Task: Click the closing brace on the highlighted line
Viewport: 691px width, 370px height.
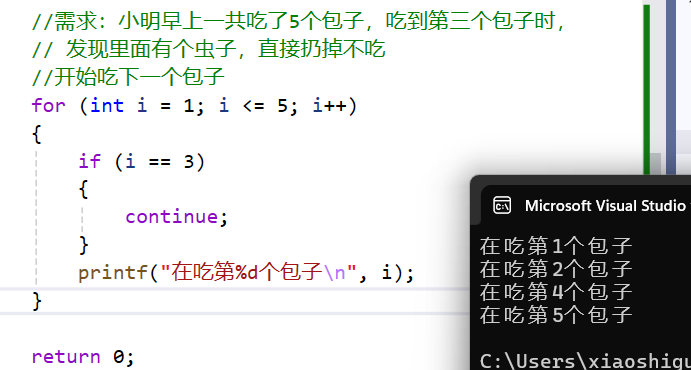Action: [x=37, y=301]
